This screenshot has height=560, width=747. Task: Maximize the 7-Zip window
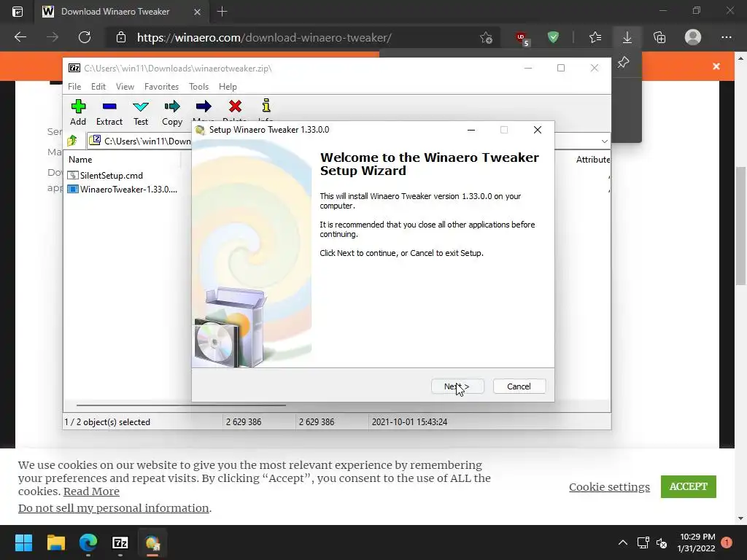(561, 68)
